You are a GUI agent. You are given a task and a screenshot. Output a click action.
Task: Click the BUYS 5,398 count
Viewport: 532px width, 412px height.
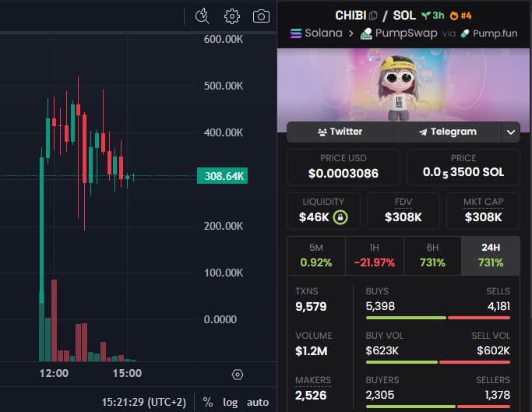coord(380,306)
